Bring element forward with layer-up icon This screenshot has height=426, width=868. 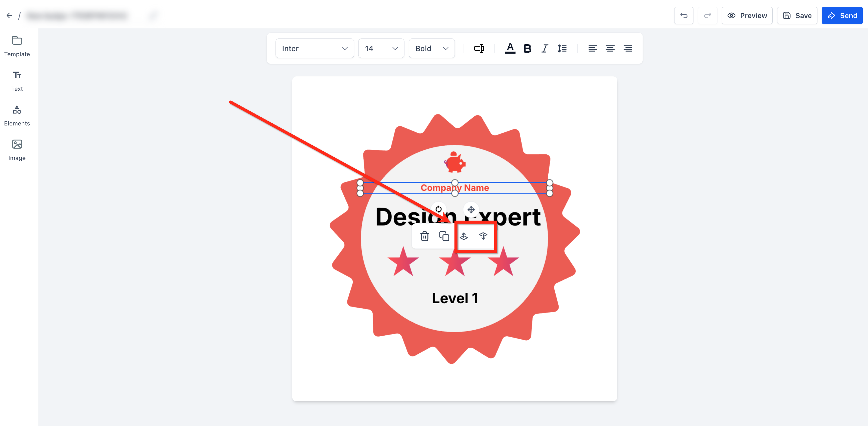(x=464, y=236)
